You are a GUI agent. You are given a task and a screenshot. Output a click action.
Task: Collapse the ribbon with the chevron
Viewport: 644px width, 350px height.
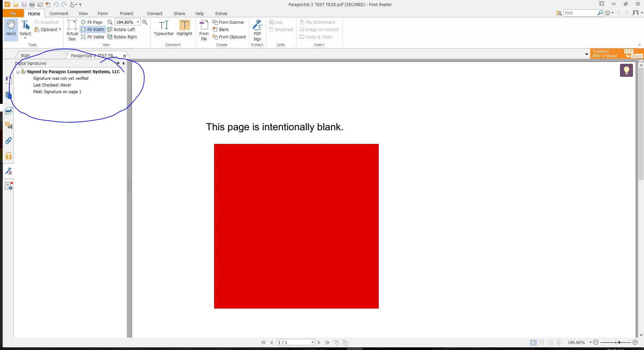(x=639, y=45)
